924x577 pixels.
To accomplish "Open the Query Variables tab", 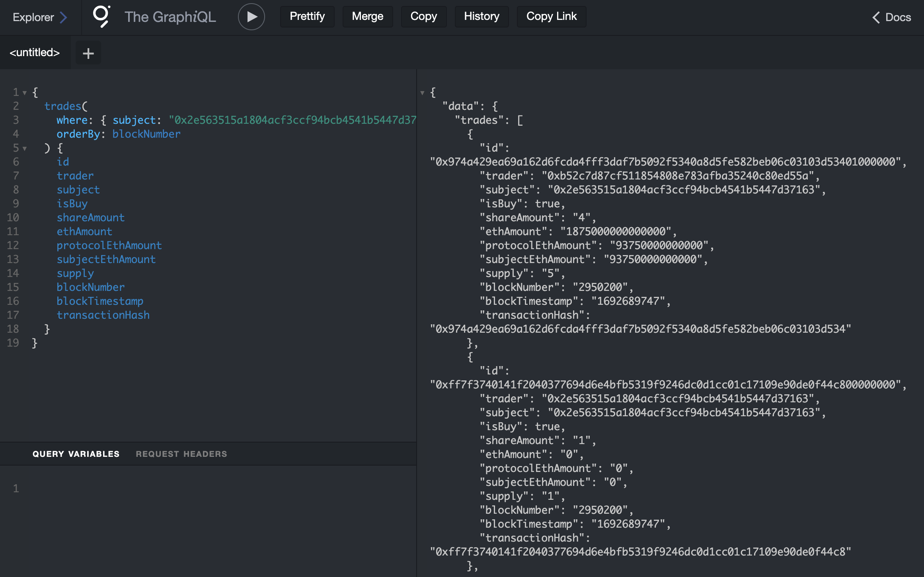I will coord(76,454).
